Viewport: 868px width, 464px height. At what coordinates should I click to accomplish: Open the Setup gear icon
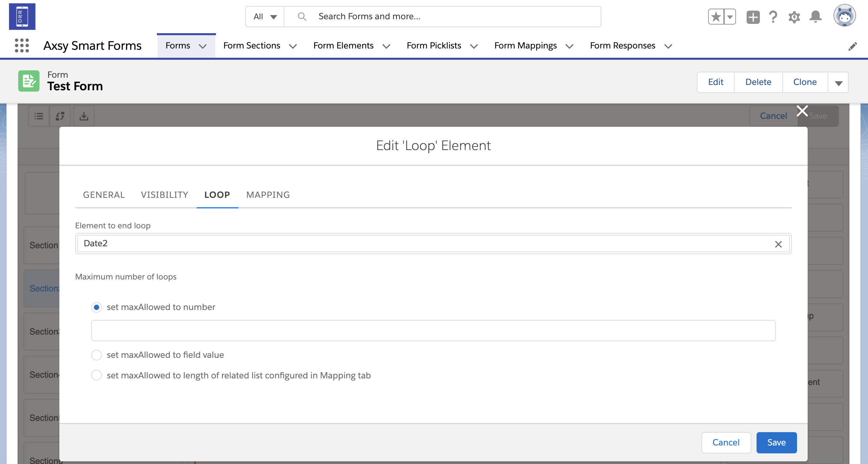794,17
